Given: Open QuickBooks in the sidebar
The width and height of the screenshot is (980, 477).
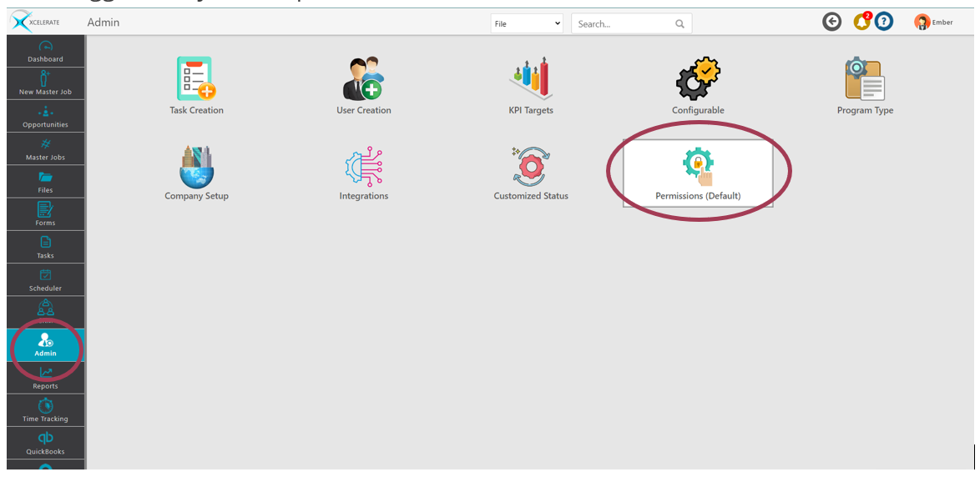Looking at the screenshot, I should pyautogui.click(x=45, y=444).
